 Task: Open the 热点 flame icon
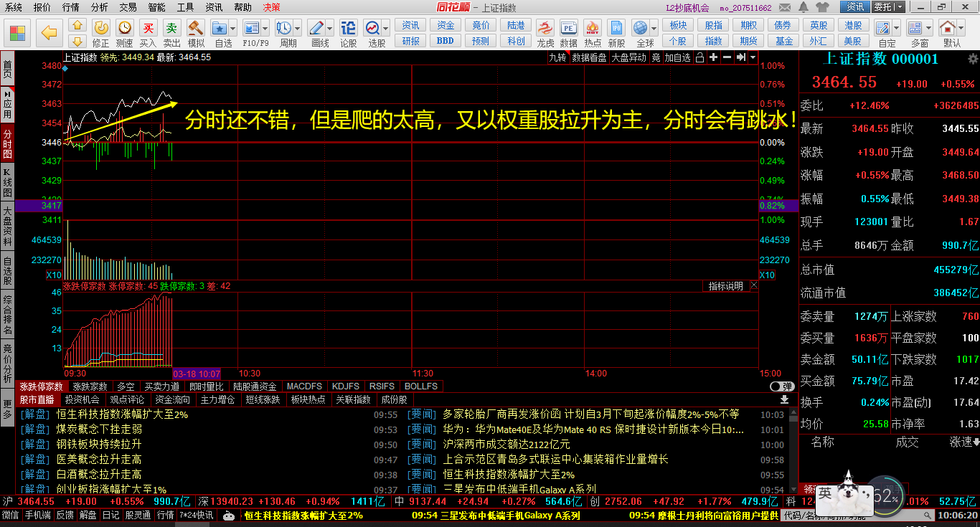(x=593, y=28)
